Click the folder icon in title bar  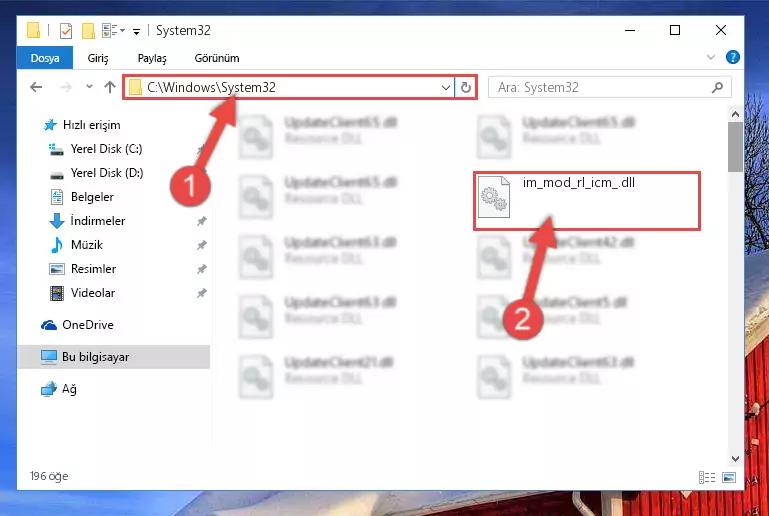click(34, 30)
